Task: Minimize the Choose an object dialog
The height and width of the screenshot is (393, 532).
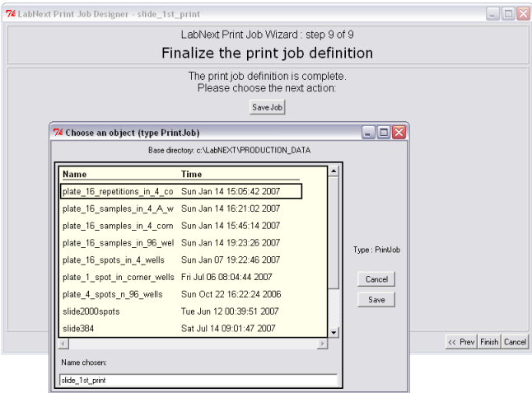Action: click(x=368, y=133)
